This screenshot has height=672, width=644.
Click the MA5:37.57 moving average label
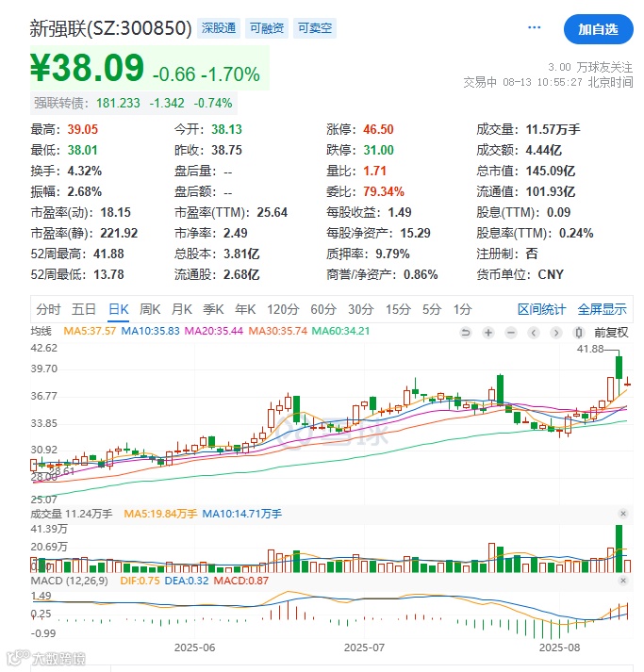(90, 331)
